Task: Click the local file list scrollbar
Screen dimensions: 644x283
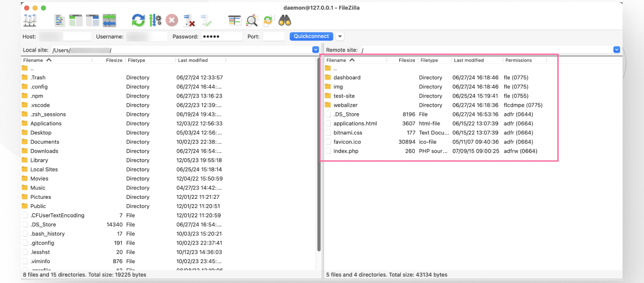Action: pyautogui.click(x=320, y=161)
